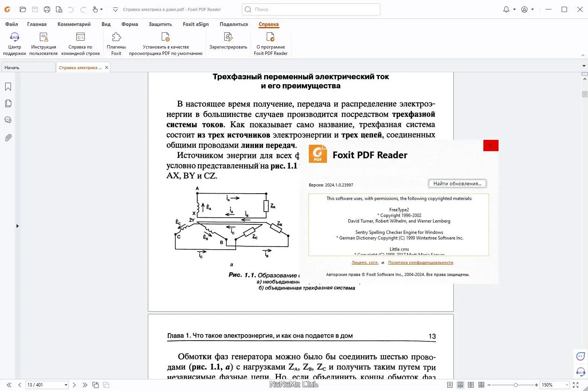The width and height of the screenshot is (588, 391).
Task: Open the comments panel
Action: [x=8, y=120]
